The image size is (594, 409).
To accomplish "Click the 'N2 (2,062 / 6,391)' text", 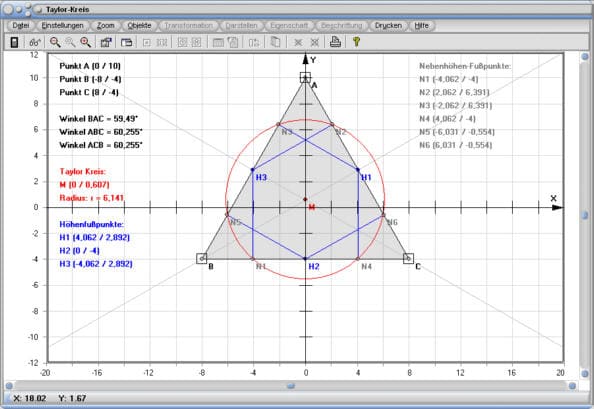I will [x=454, y=92].
